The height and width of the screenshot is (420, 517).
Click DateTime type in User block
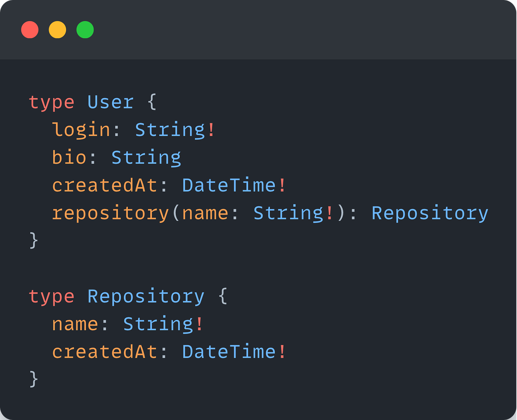[229, 185]
